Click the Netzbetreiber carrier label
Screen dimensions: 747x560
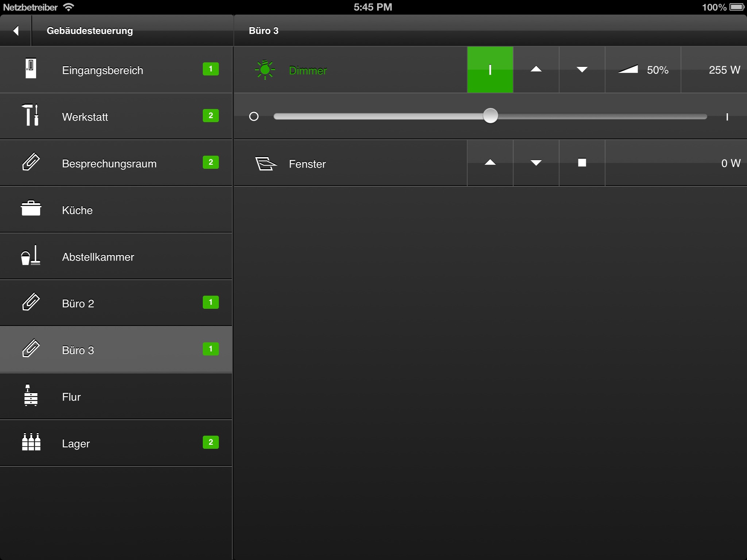coord(30,7)
